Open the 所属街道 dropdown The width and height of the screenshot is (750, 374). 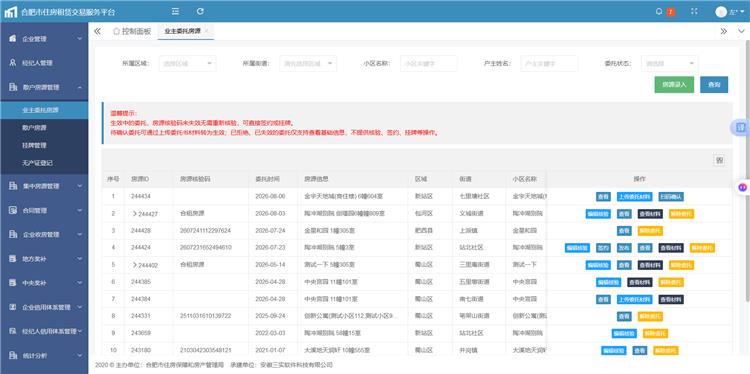click(308, 64)
